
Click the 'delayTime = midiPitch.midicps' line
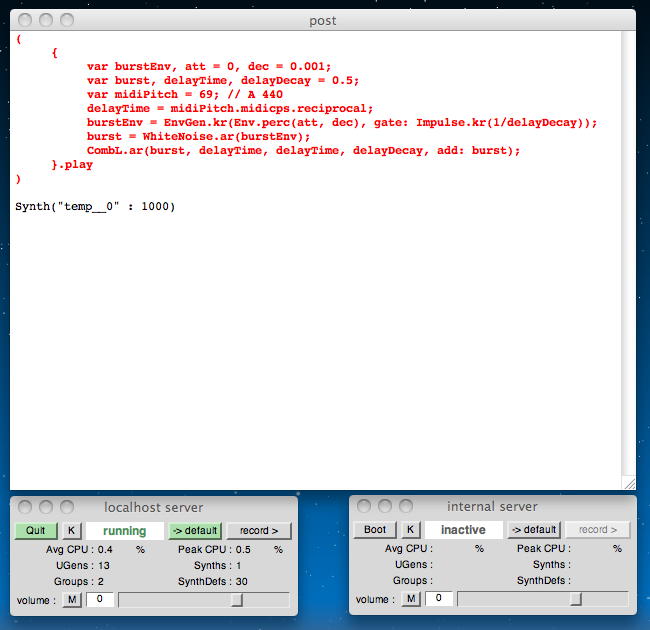click(x=230, y=109)
